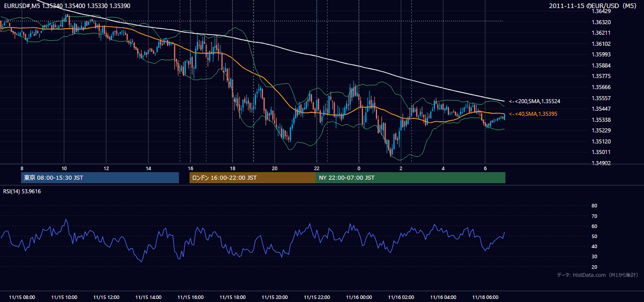Image resolution: width=644 pixels, height=302 pixels.
Task: Click RSI scale value 50
Action: click(594, 236)
